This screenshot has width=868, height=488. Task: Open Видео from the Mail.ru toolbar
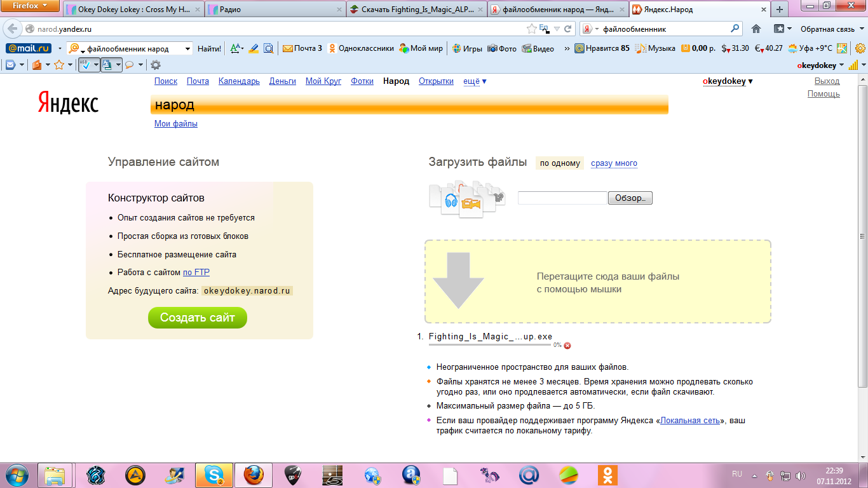click(x=538, y=48)
